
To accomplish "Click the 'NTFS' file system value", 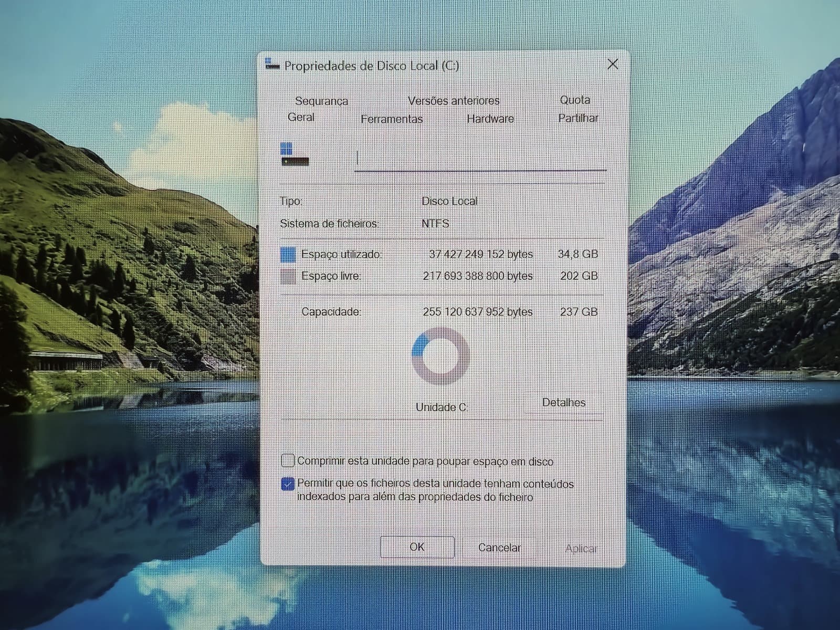I will coord(435,224).
